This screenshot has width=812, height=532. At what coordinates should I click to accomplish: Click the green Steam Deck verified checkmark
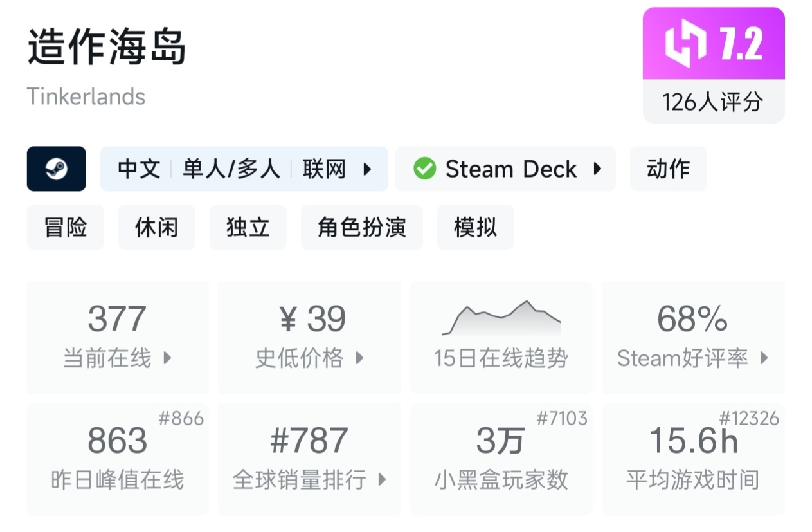coord(424,169)
